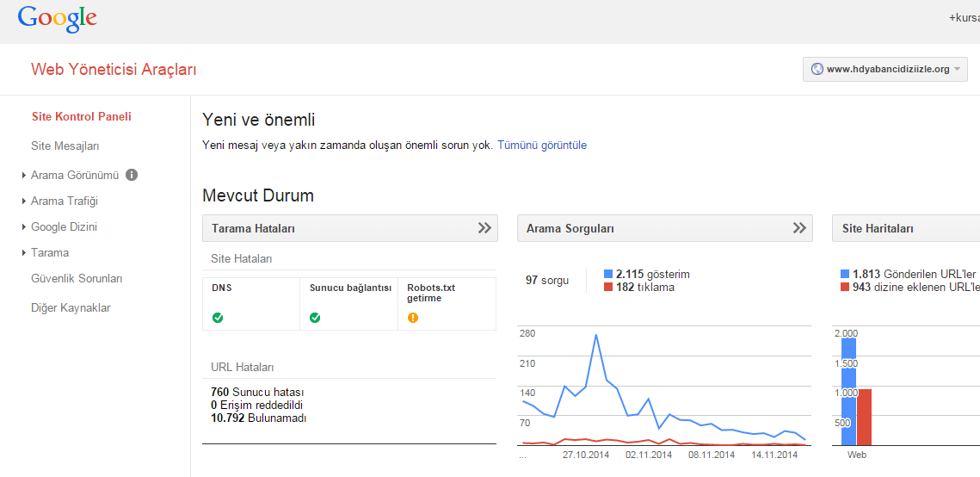The width and height of the screenshot is (980, 477).
Task: Click Web Yöneticisi Araçları title link
Action: (114, 70)
